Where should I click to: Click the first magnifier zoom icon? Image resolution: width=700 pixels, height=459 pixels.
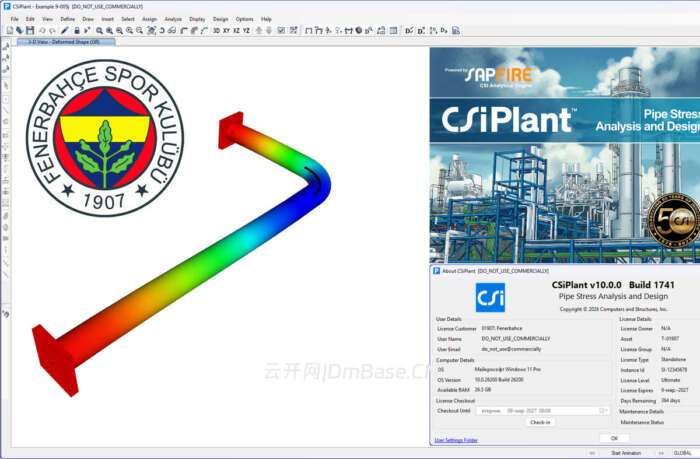[99, 30]
